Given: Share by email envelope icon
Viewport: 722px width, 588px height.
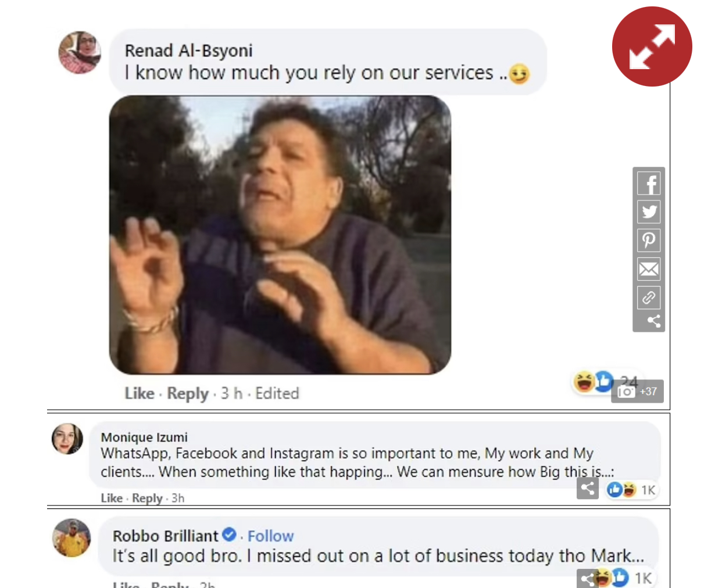Looking at the screenshot, I should point(649,269).
